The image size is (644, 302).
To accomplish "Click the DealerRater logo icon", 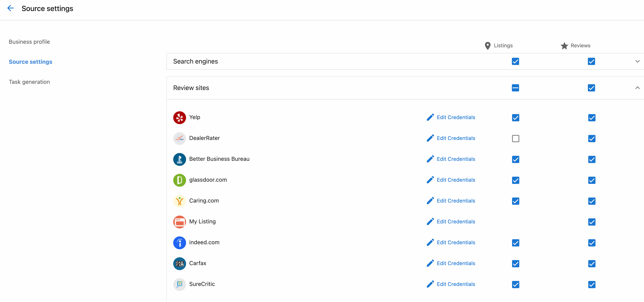I will click(179, 138).
